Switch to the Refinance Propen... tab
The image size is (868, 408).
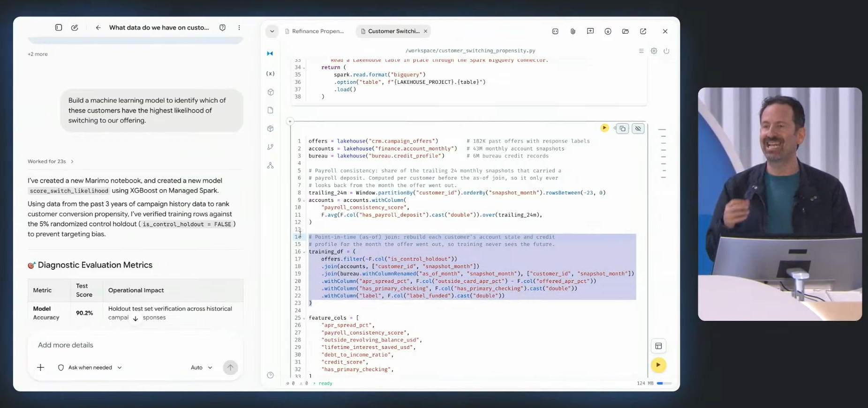pos(315,31)
